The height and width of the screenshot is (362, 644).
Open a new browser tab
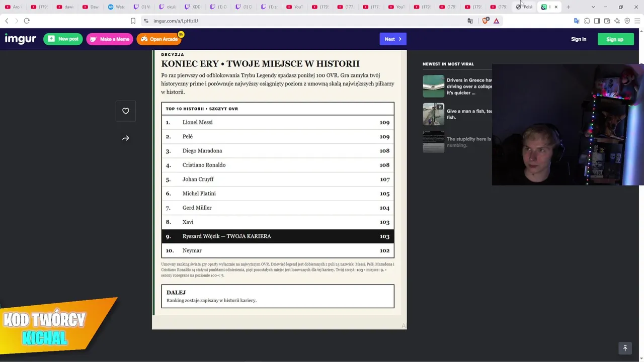coord(569,7)
